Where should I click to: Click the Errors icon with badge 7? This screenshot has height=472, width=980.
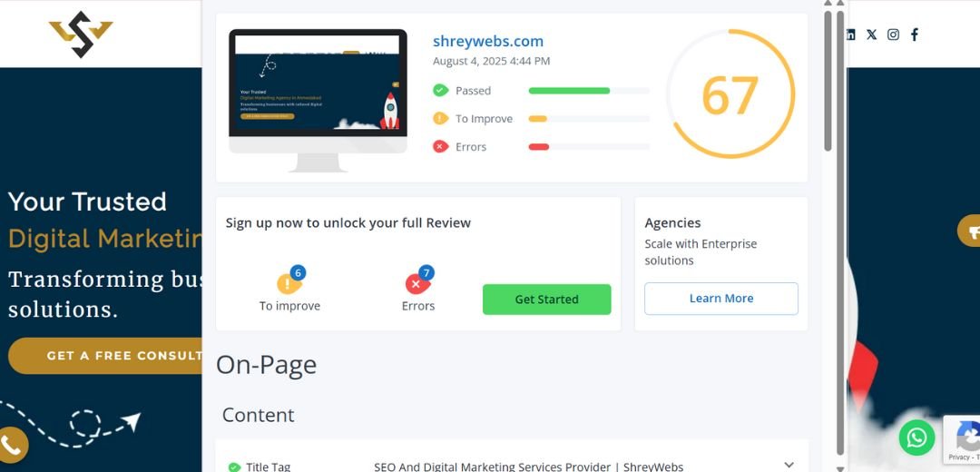[x=418, y=281]
